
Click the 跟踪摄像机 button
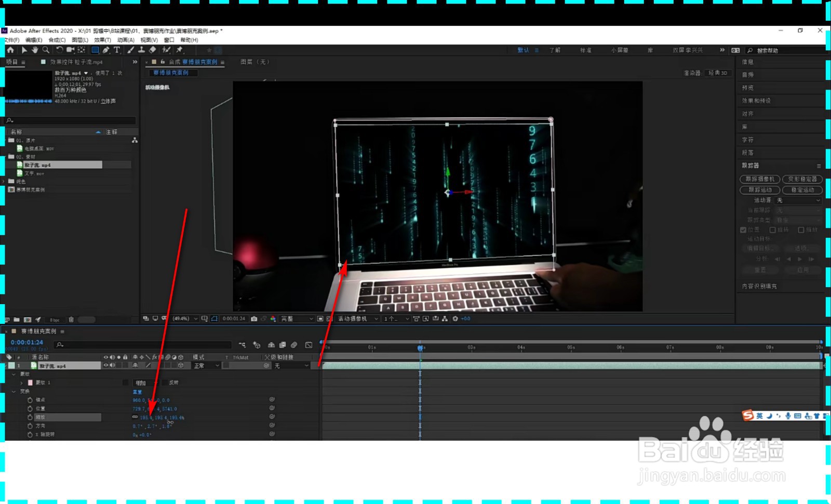click(x=760, y=179)
